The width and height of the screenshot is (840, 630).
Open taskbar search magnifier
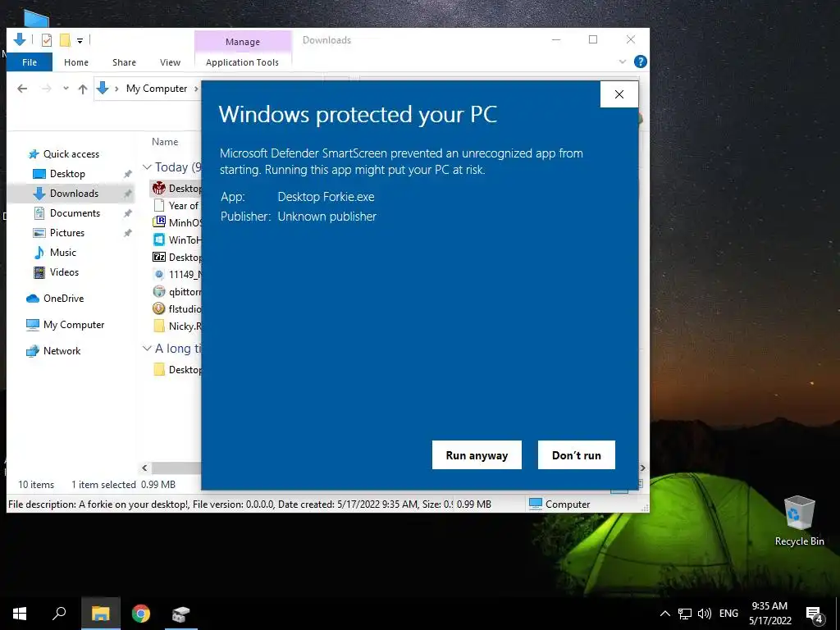click(59, 614)
